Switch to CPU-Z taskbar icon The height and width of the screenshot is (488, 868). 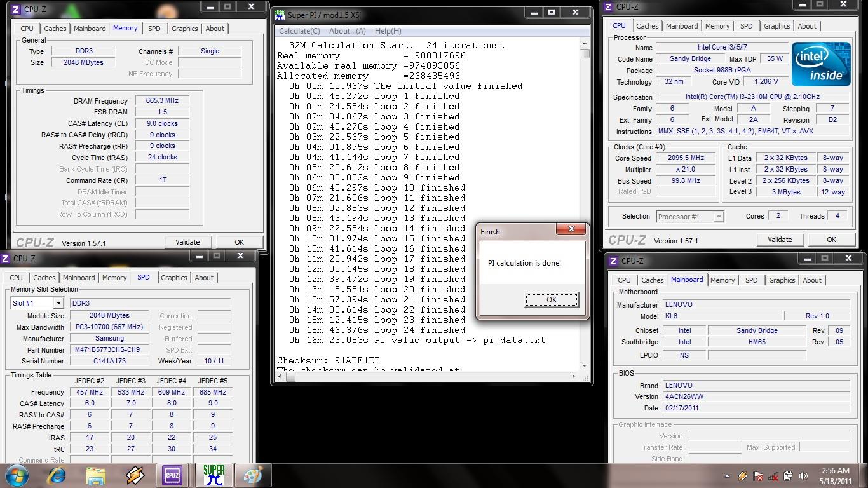[173, 475]
